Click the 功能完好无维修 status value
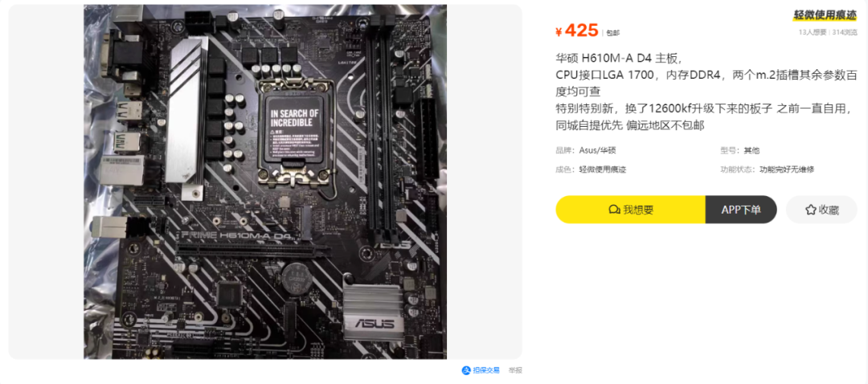 (787, 170)
